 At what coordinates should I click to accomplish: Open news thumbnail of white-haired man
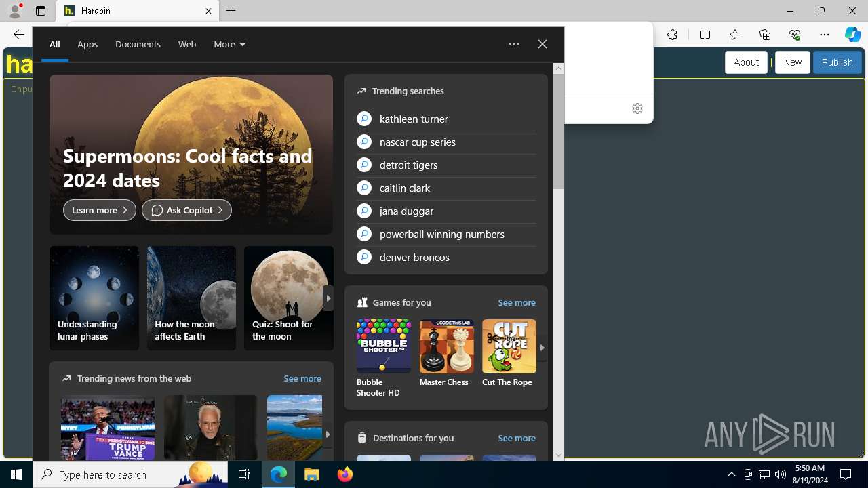(x=210, y=428)
